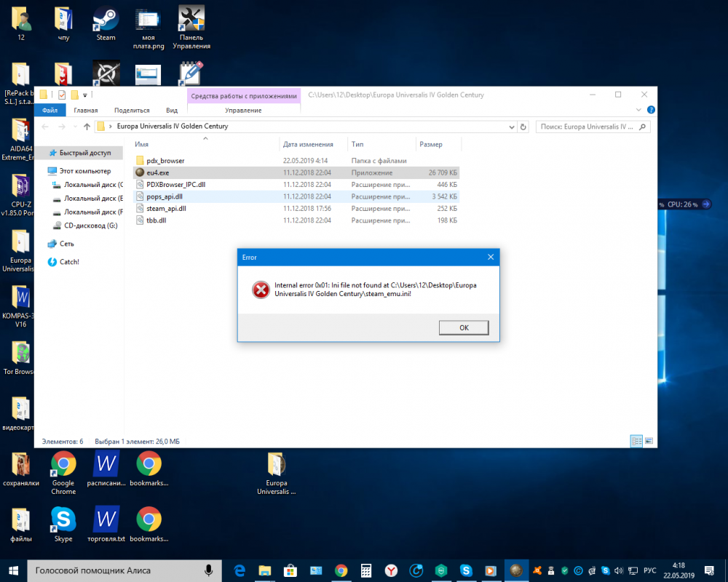
Task: Open Quick Access Toolbar customize dropdown
Action: click(x=85, y=95)
